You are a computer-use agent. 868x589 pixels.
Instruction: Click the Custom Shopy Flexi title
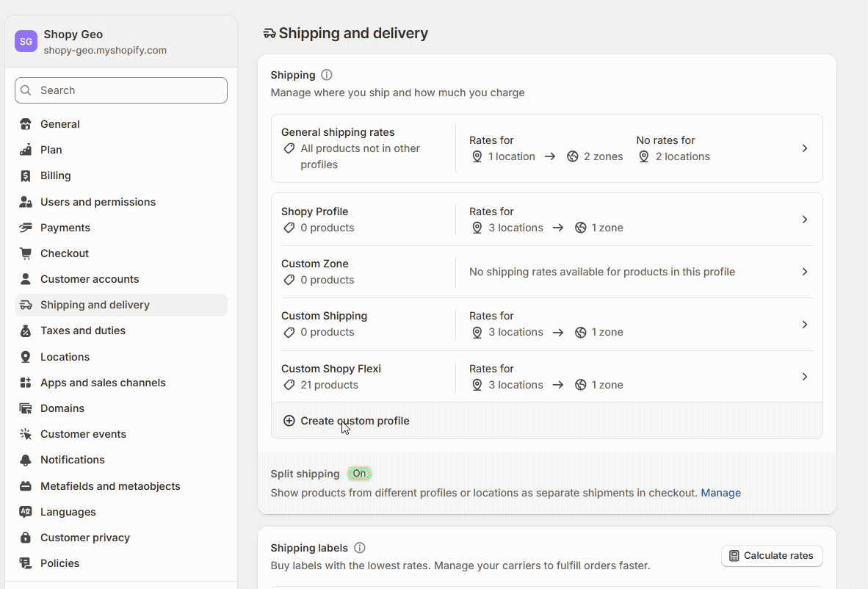point(331,369)
